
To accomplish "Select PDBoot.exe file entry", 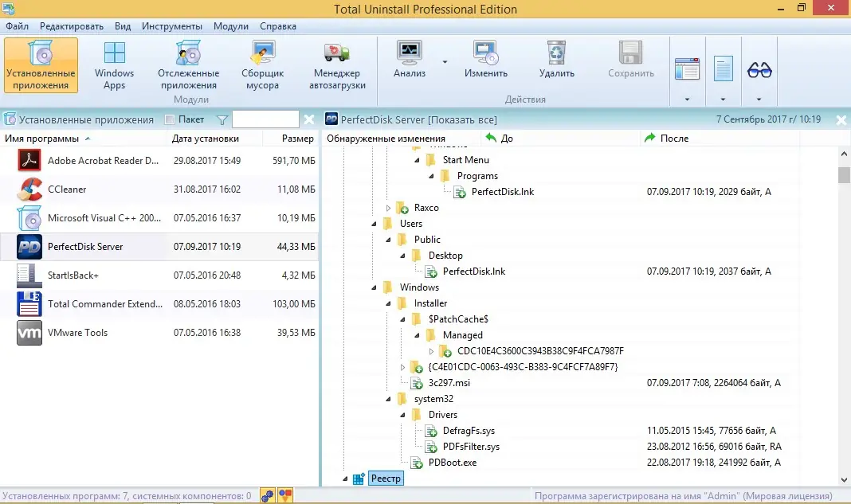I will tap(452, 463).
